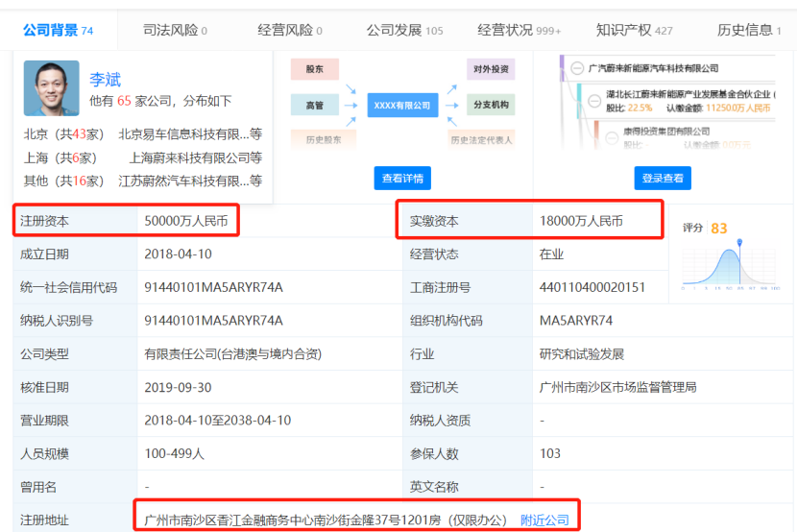Switch to the 司法风险 tab

175,31
